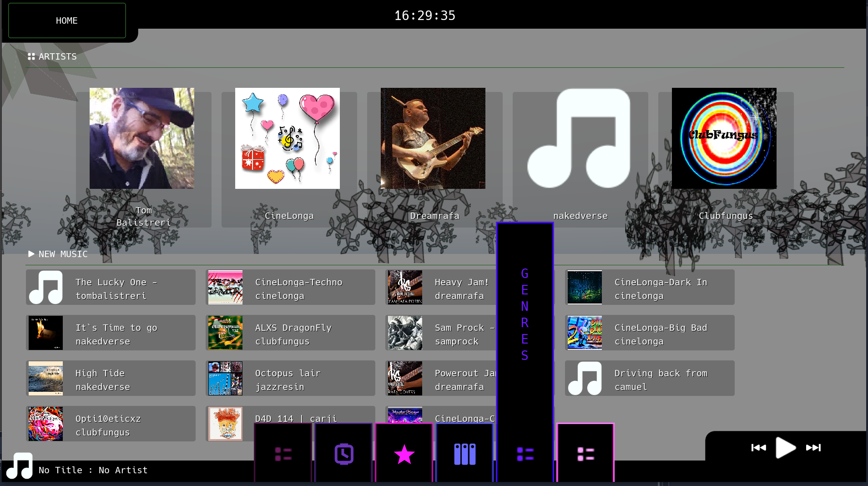Select the three-column library icon

coord(464,454)
